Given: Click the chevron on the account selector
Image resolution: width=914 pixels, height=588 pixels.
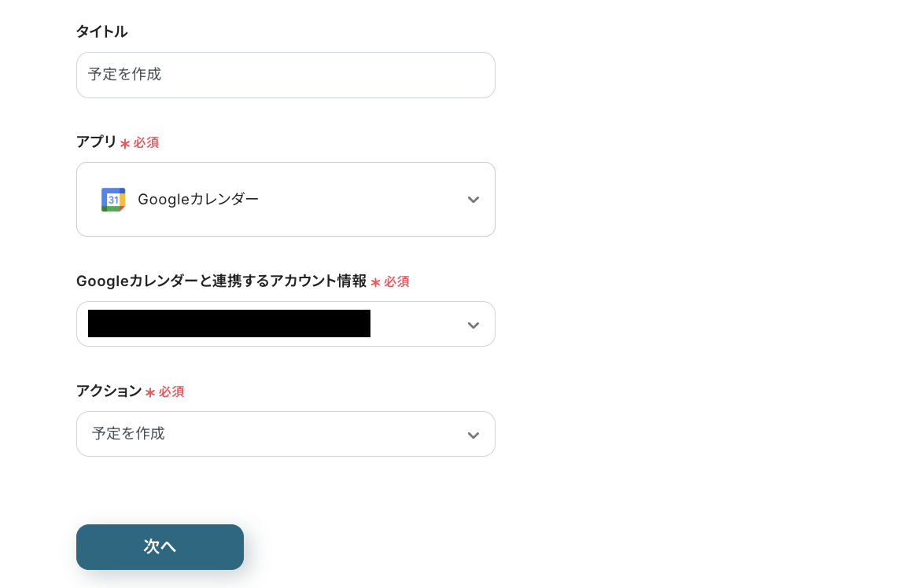Looking at the screenshot, I should (474, 324).
